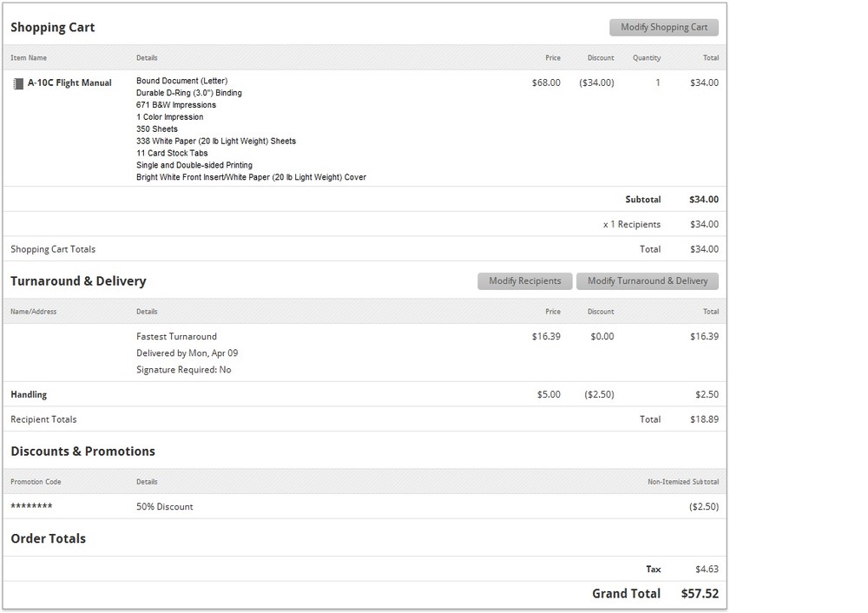The height and width of the screenshot is (613, 868).
Task: Click the Tax amount $4.63
Action: [x=707, y=570]
